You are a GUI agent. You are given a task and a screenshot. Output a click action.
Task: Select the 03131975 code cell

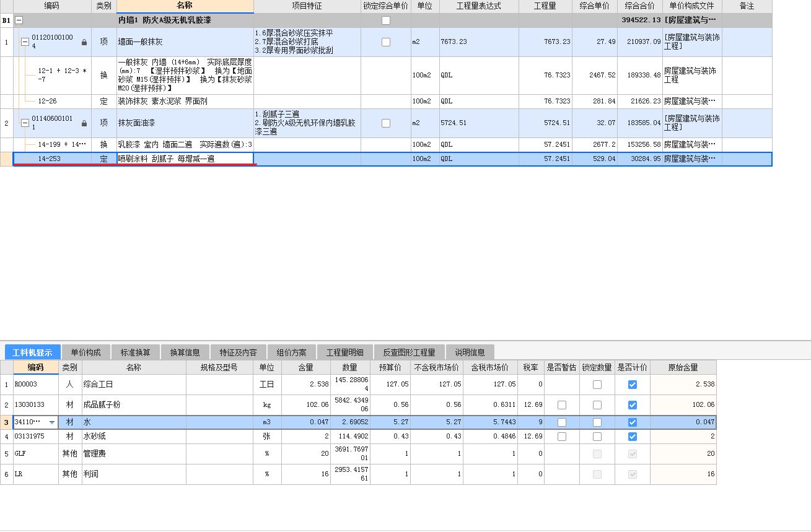35,436
